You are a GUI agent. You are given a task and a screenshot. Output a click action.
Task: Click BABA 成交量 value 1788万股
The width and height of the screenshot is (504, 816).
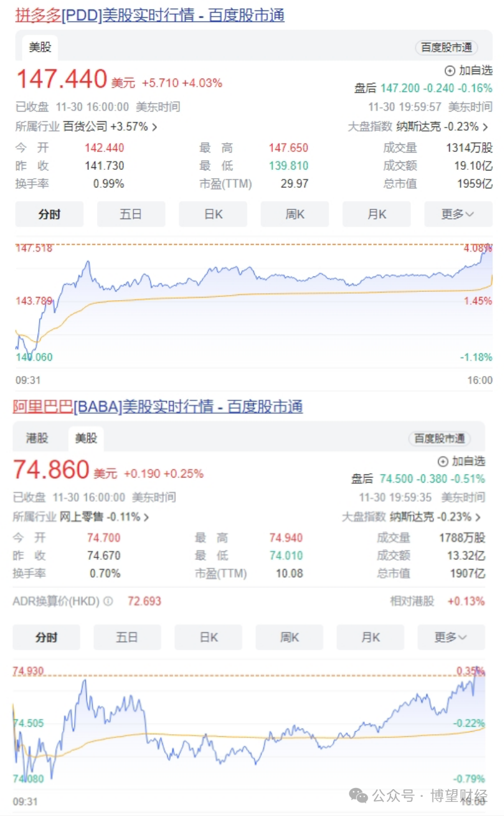[462, 538]
